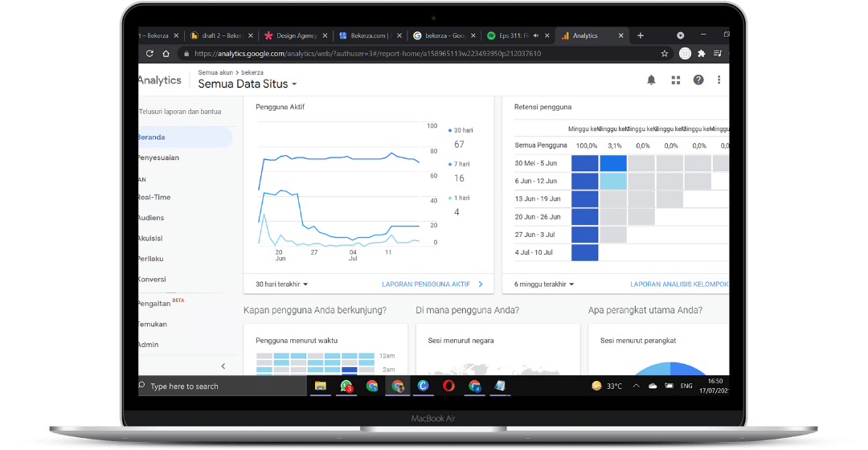Open the Audiens reports section
Screen dimensions: 868x450
coord(151,218)
